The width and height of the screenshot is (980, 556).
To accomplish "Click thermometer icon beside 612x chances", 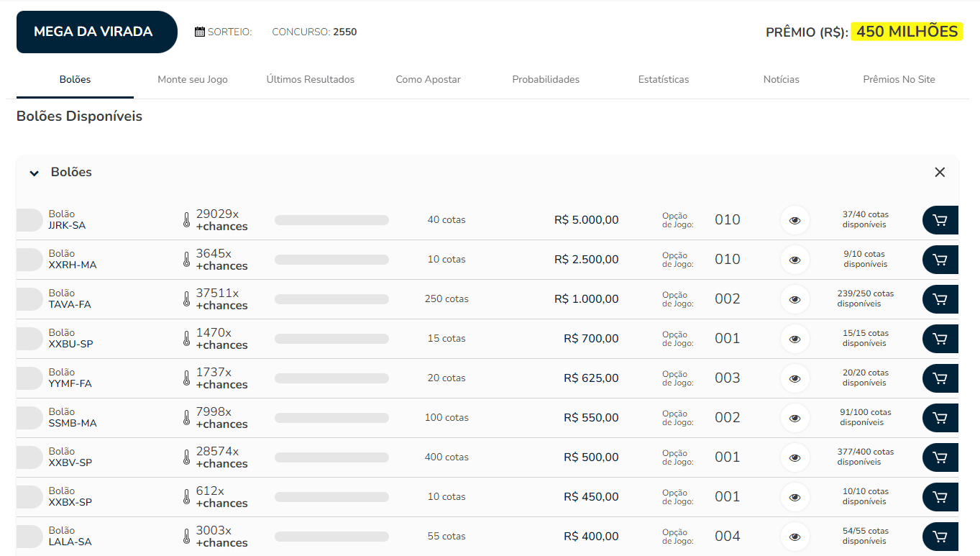I will coord(186,497).
